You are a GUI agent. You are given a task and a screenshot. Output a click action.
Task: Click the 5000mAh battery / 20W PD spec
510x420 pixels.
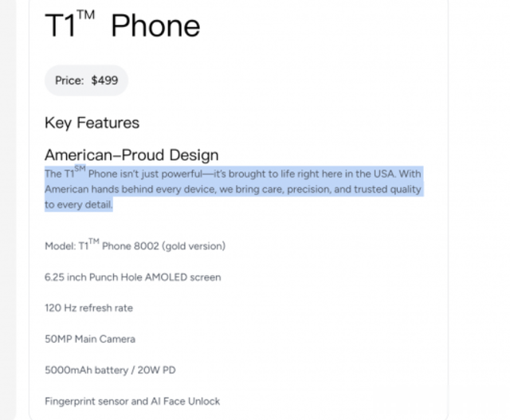(110, 371)
